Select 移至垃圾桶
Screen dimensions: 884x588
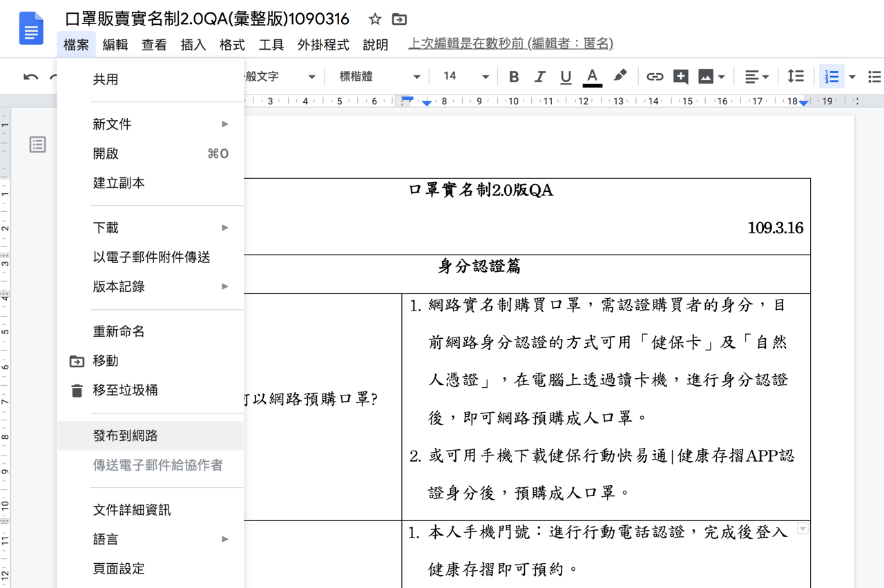tap(151, 391)
